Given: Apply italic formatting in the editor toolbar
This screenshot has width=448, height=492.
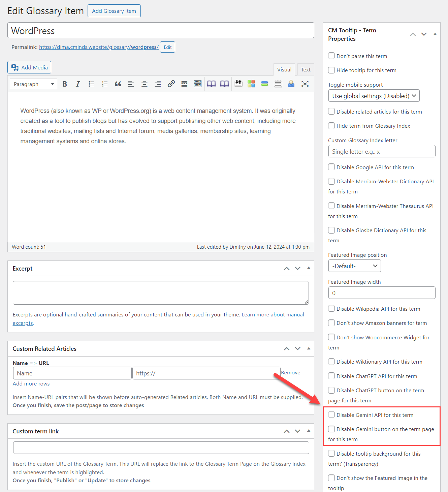Looking at the screenshot, I should pos(78,84).
